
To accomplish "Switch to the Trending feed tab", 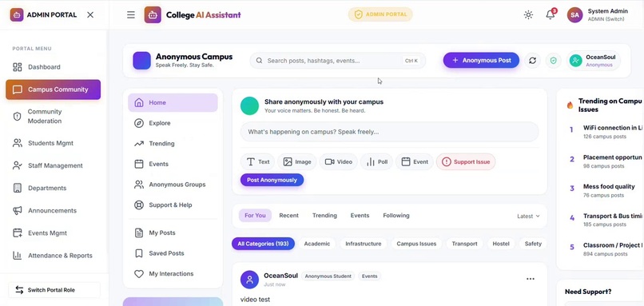I will click(324, 215).
